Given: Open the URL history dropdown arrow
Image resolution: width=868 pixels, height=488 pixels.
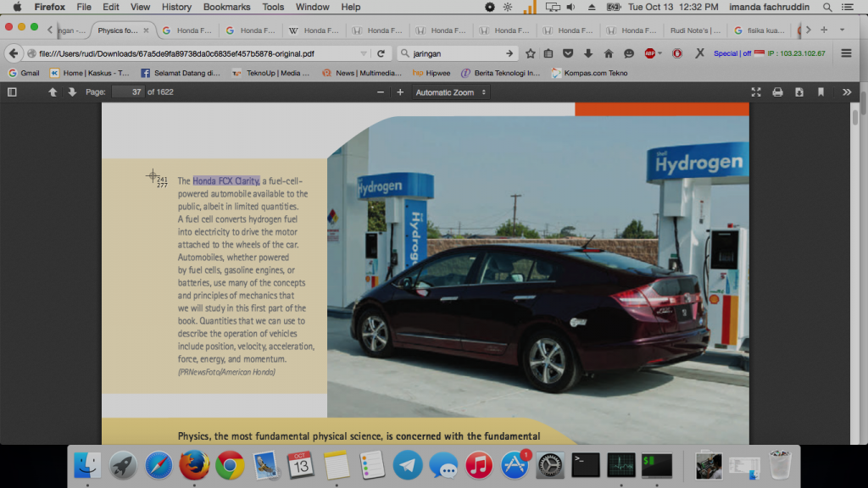Looking at the screenshot, I should (x=364, y=53).
